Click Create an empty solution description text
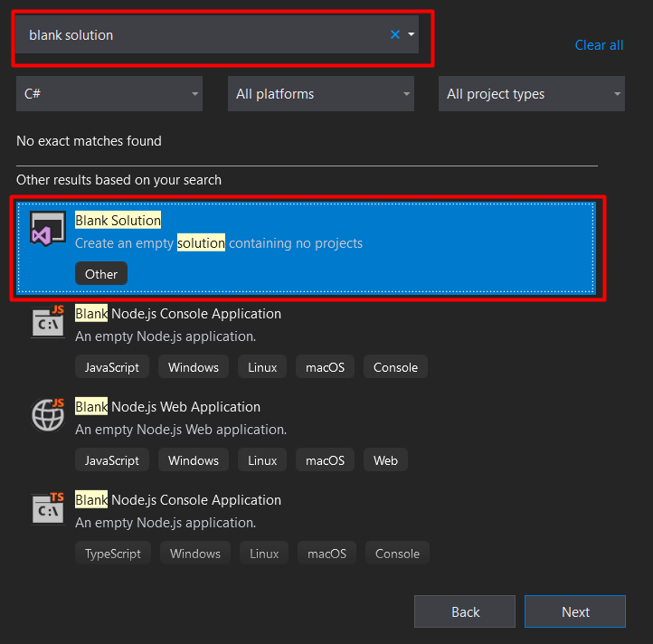This screenshot has width=653, height=644. tap(219, 242)
